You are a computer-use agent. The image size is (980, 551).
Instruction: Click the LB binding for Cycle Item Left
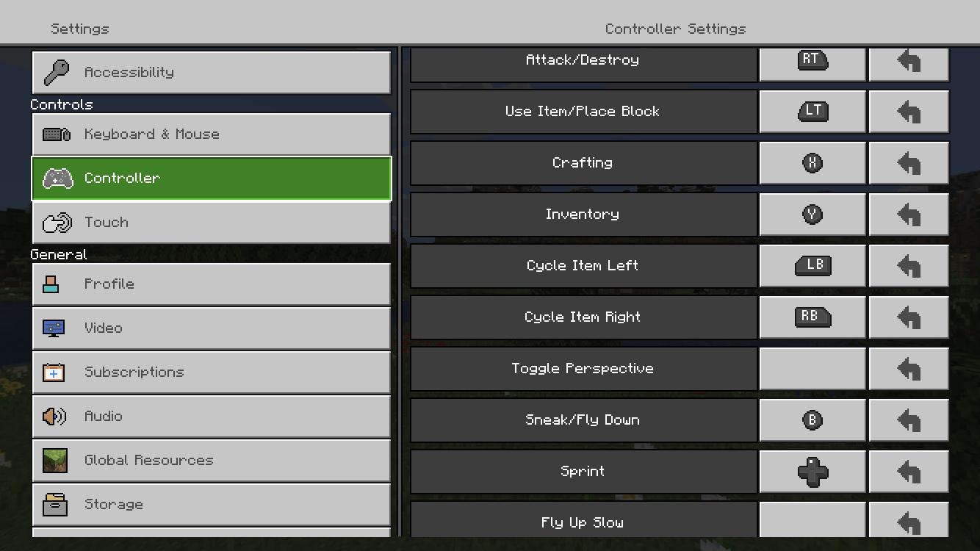click(812, 266)
